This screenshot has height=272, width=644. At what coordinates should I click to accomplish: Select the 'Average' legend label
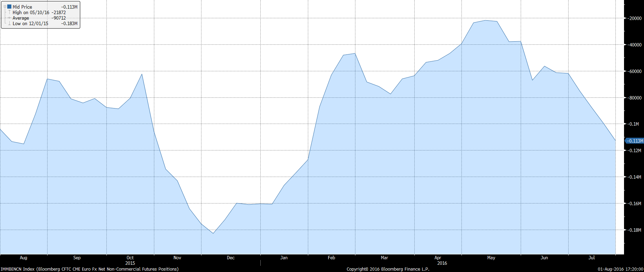tap(21, 18)
